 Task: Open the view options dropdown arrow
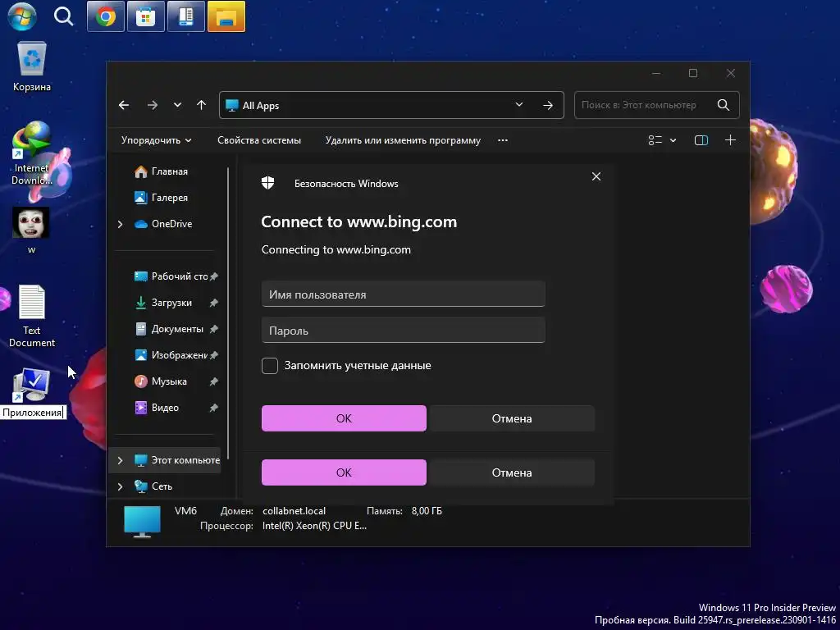pyautogui.click(x=673, y=140)
